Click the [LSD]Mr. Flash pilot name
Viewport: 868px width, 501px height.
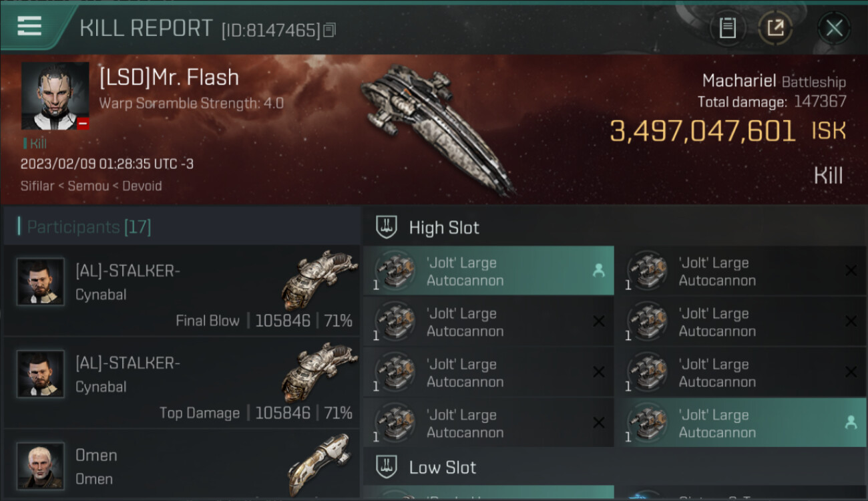tap(169, 77)
